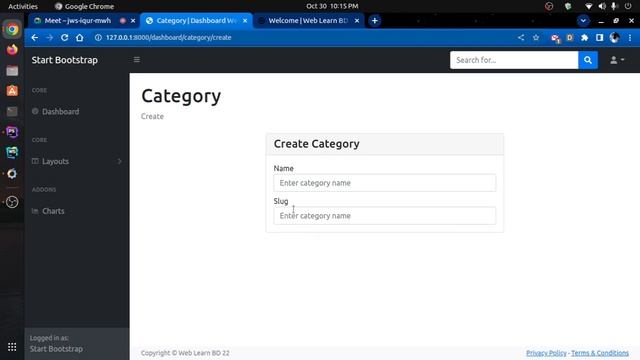This screenshot has width=640, height=360.
Task: Click the browser back arrow
Action: 35,38
